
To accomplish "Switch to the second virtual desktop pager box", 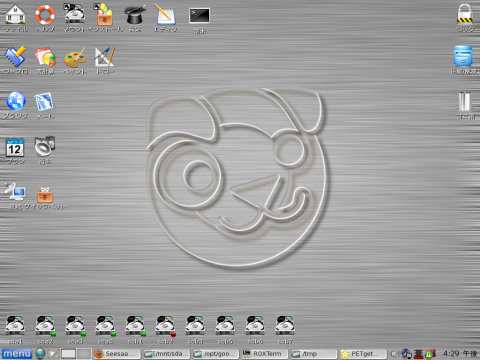I will 84,354.
